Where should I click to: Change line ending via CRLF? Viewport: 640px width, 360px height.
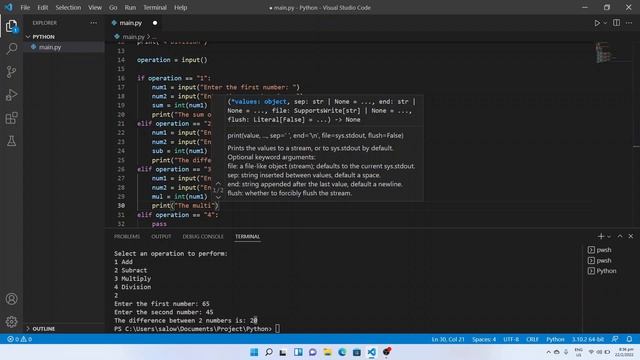(532, 339)
